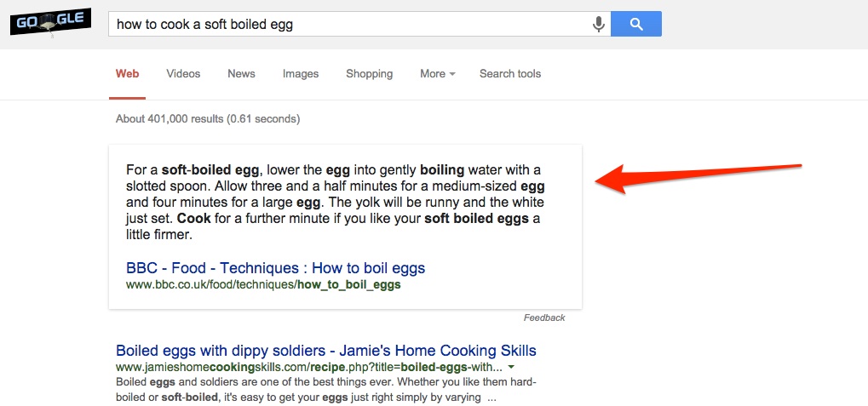Screen dimensions: 868x406
Task: Open the News tab
Action: [x=241, y=74]
